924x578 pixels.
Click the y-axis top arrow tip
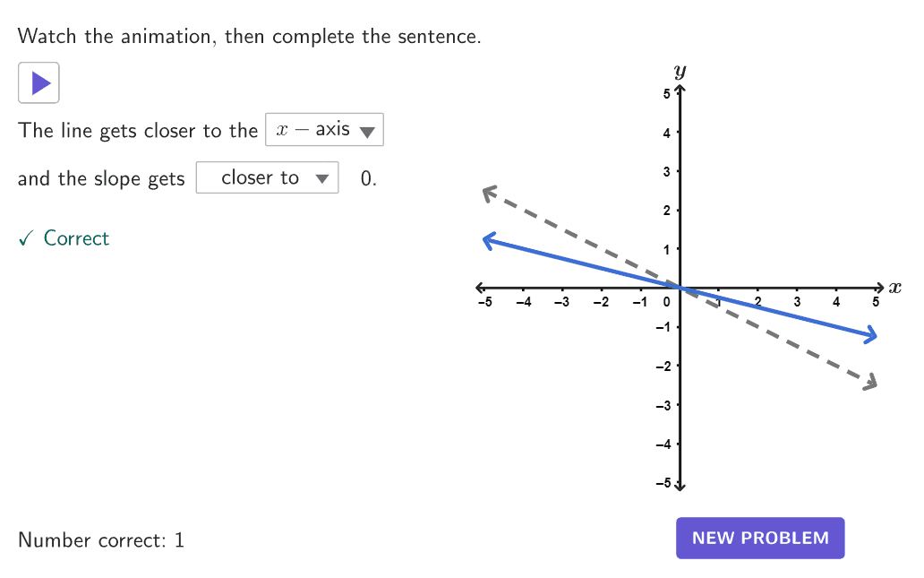click(680, 90)
